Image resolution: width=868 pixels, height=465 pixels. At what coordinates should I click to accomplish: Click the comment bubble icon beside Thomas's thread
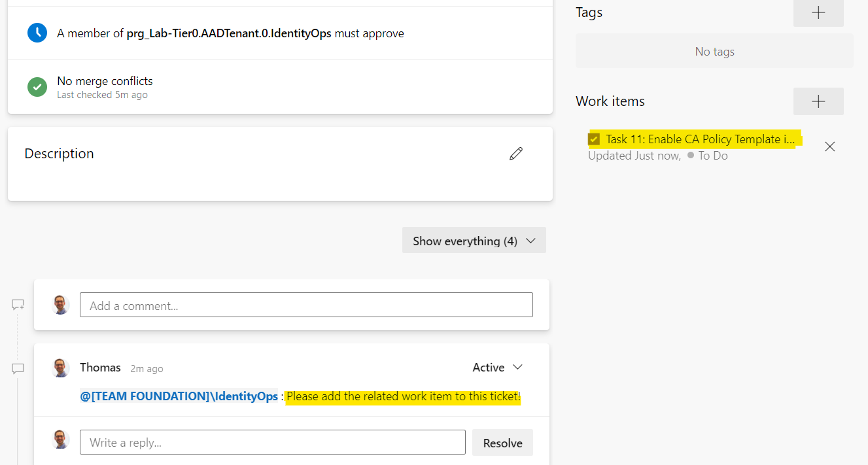click(x=18, y=369)
